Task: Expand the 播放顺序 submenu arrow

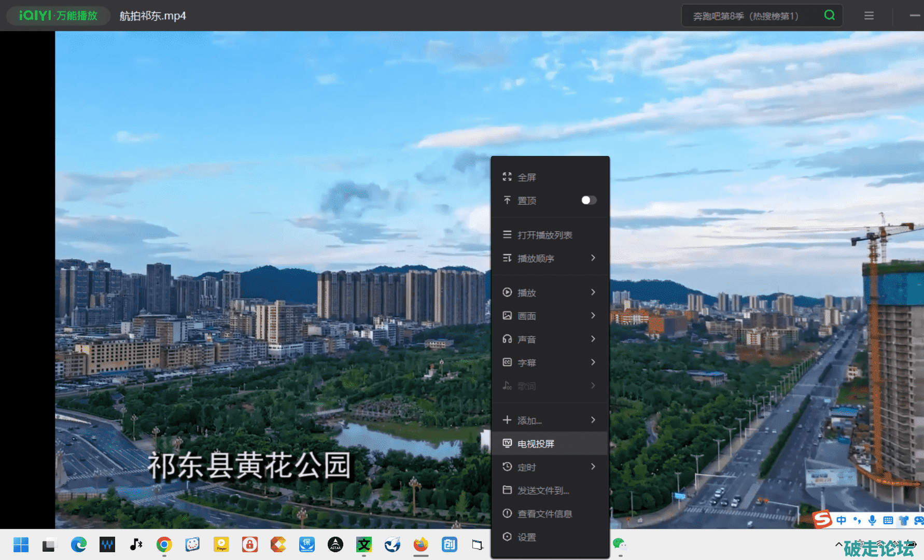Action: (x=593, y=258)
